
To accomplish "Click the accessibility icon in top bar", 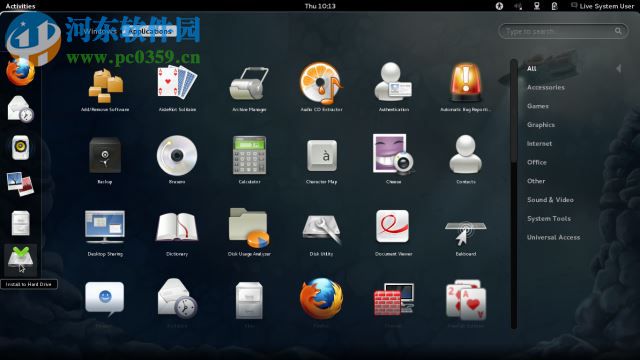I will click(499, 6).
